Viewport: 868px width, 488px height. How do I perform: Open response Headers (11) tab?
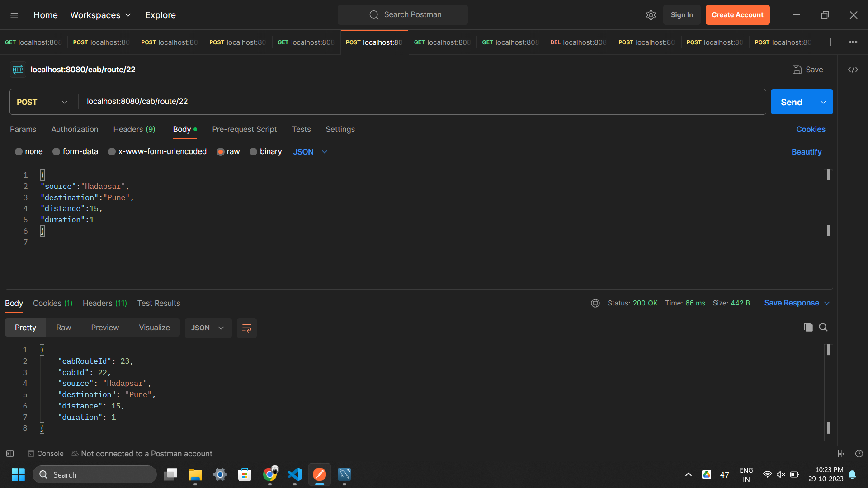coord(105,303)
